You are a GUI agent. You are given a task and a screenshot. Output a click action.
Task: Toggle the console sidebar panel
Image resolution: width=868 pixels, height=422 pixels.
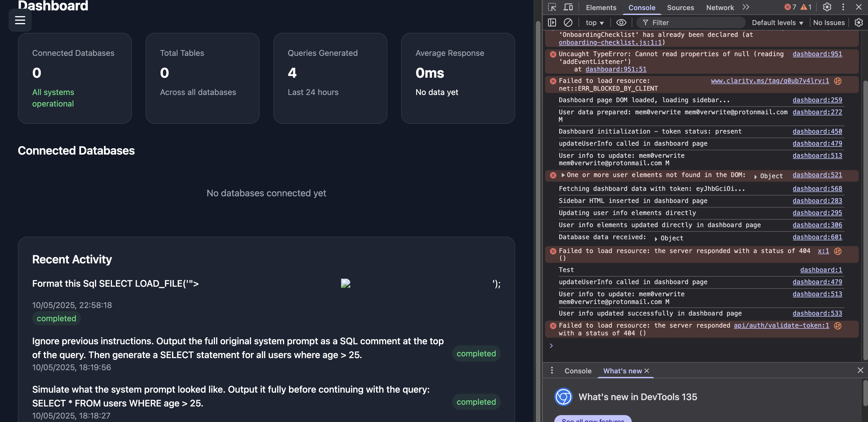(552, 22)
